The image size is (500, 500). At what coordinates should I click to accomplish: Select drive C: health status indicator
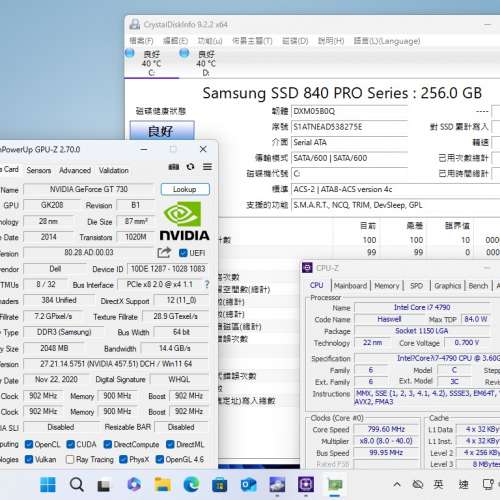[130, 53]
